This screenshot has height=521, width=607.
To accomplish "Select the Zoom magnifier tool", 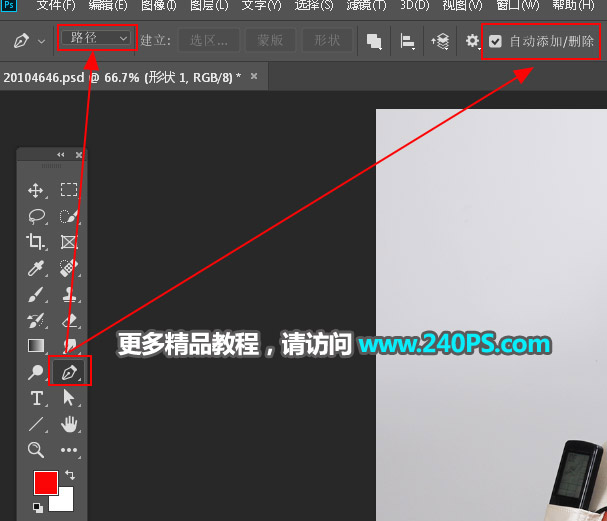I will click(x=36, y=450).
